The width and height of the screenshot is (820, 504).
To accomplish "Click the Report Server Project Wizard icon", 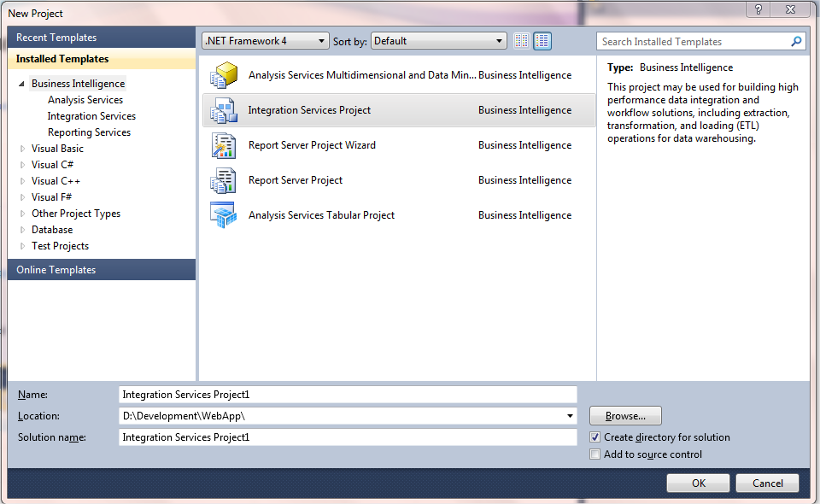I will click(223, 145).
